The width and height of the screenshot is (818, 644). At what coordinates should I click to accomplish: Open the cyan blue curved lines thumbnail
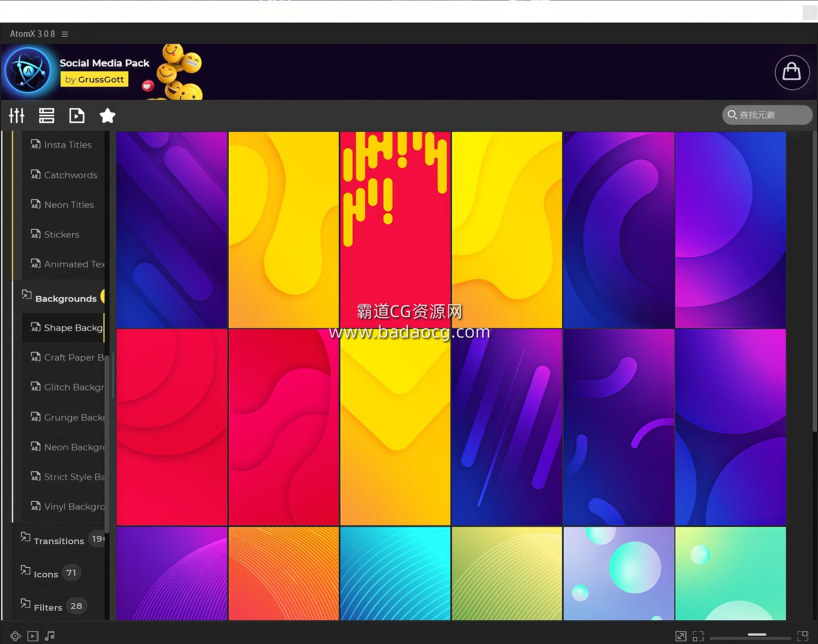pyautogui.click(x=395, y=573)
